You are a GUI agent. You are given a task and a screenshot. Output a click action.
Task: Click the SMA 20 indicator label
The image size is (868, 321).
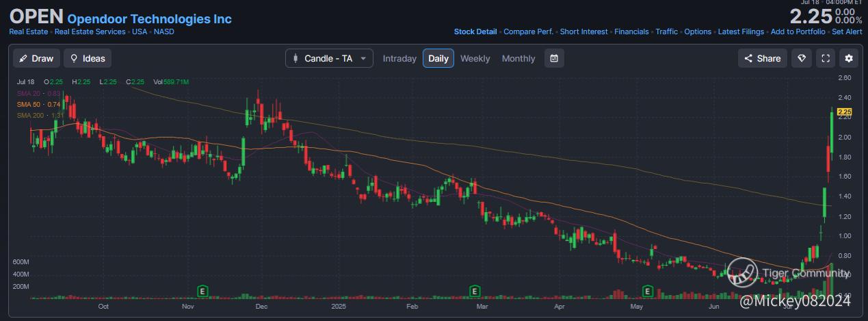click(x=39, y=93)
